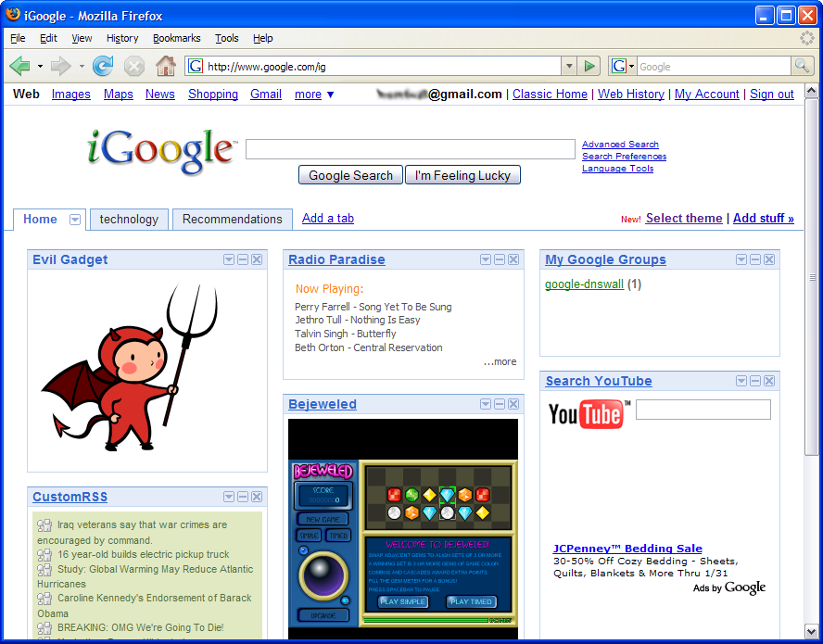Viewport: 823px width, 644px height.
Task: Delete the Radio Paradise gadget with X
Action: tap(513, 259)
